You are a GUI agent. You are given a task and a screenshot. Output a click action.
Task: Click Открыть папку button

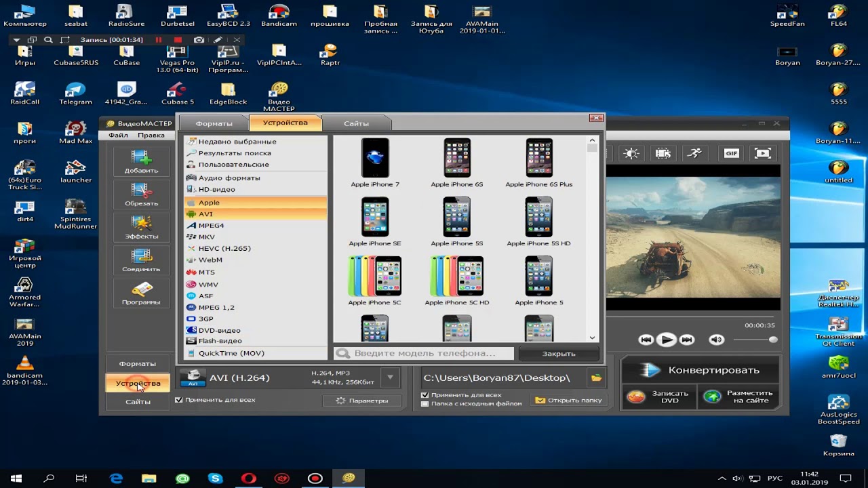(x=569, y=401)
